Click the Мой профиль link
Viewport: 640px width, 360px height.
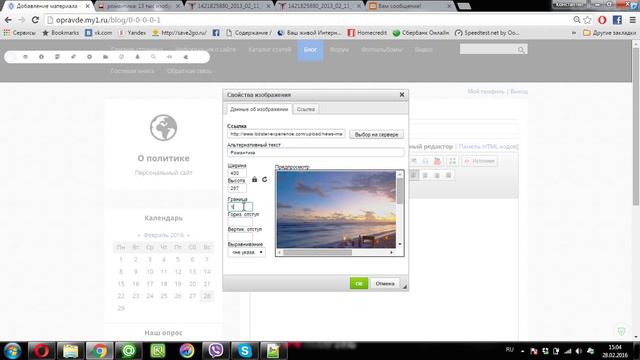[486, 91]
